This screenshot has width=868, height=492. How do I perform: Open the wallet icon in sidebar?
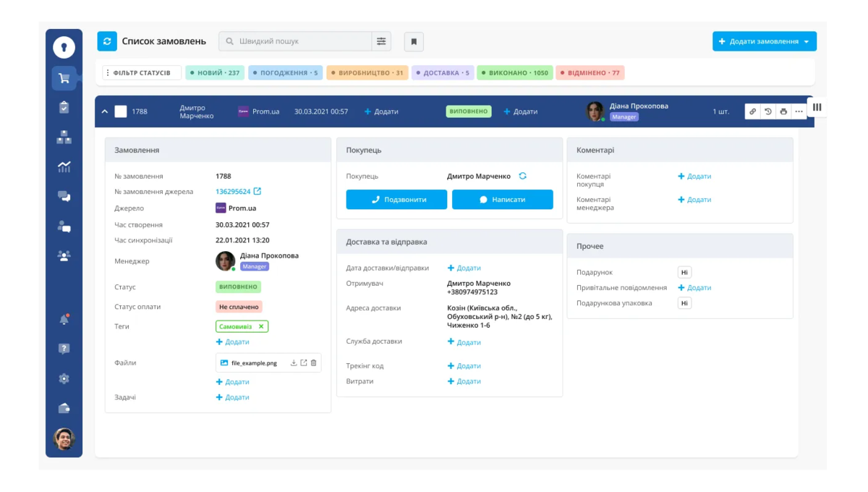(64, 408)
